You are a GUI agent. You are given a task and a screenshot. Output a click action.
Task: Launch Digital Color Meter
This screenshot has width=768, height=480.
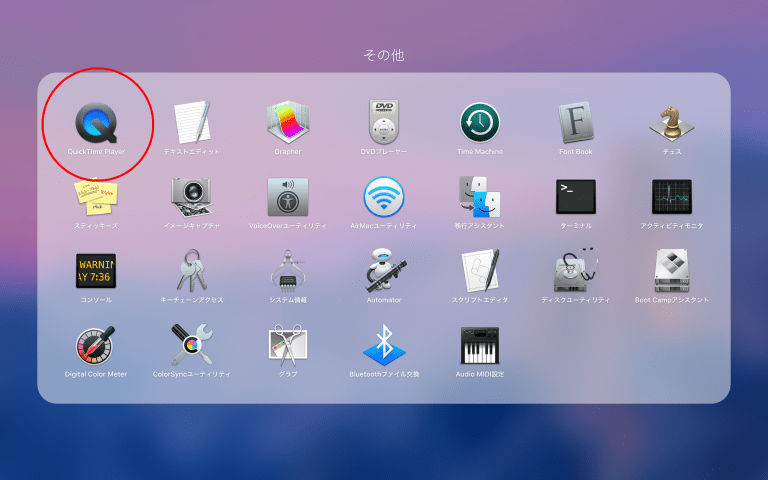pos(96,346)
